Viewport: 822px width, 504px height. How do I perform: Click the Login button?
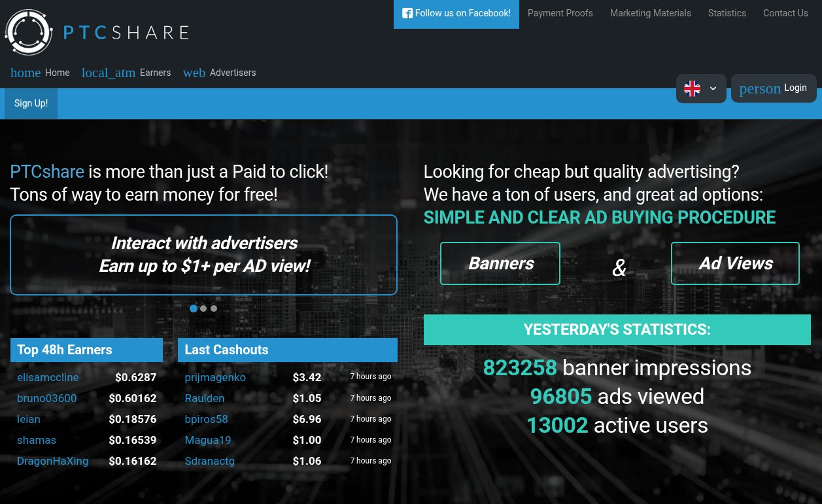click(774, 88)
